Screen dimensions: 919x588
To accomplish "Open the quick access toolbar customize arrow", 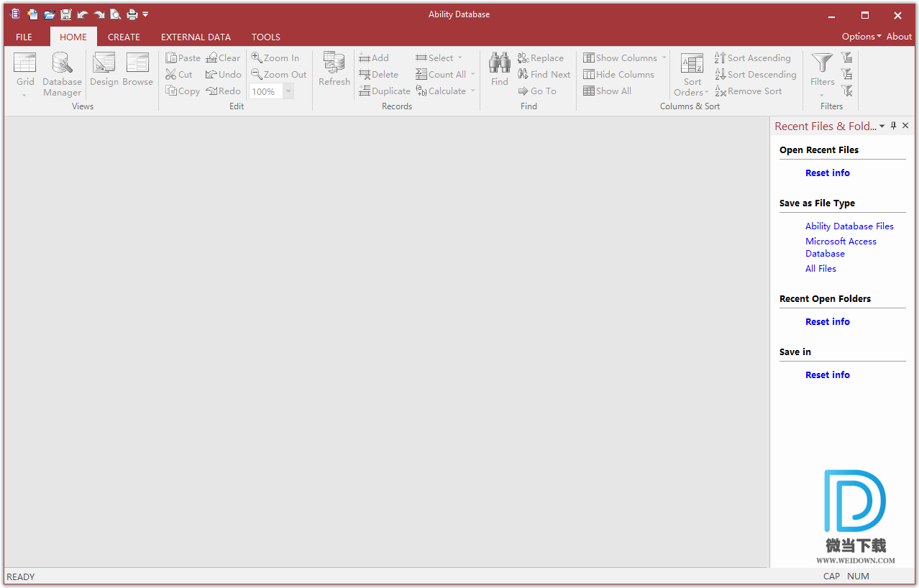I will tap(145, 14).
